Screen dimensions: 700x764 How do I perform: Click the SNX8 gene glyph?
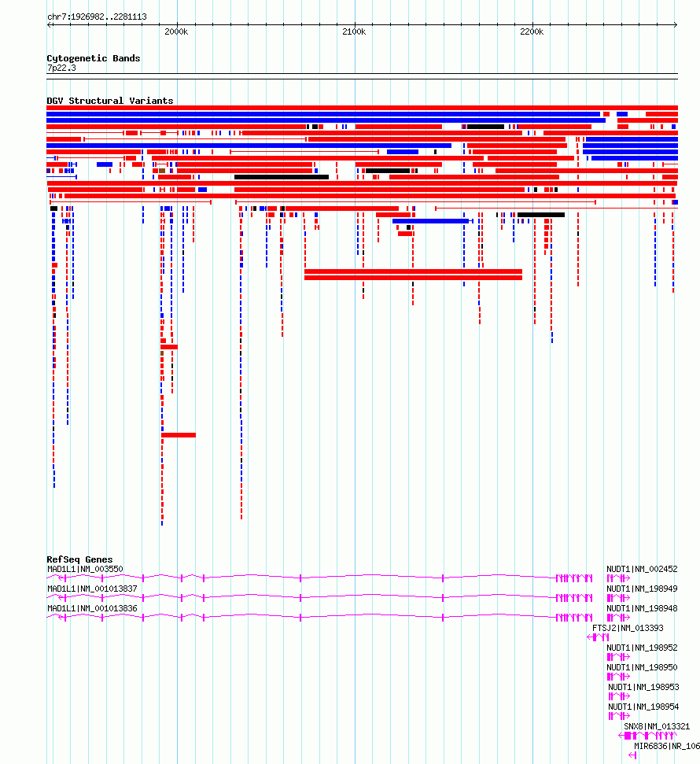pyautogui.click(x=647, y=735)
